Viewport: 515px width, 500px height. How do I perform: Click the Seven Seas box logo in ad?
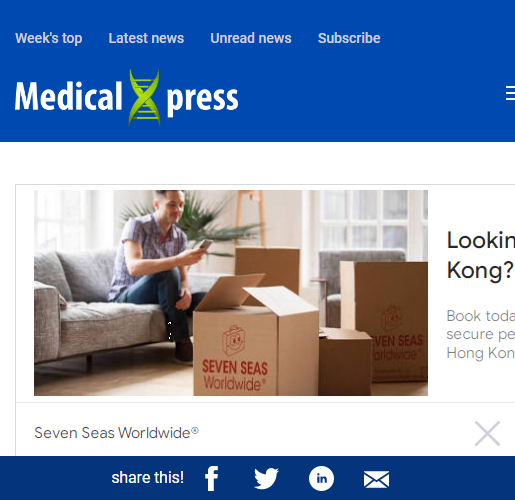pyautogui.click(x=235, y=357)
